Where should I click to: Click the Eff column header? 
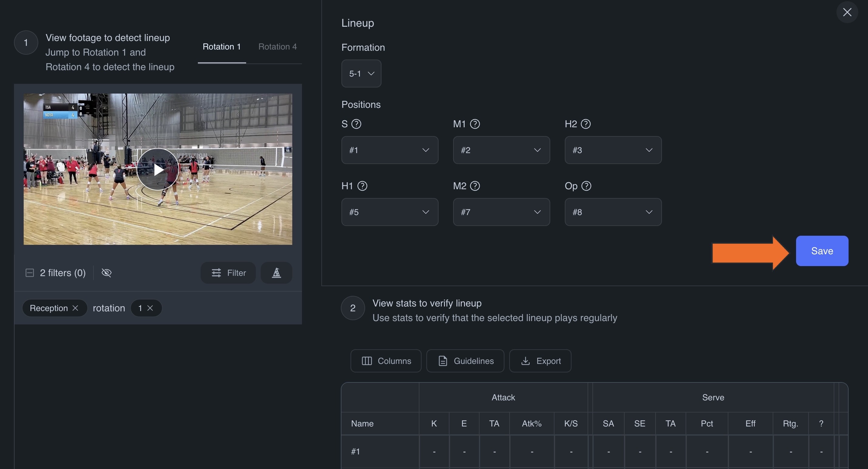[751, 423]
